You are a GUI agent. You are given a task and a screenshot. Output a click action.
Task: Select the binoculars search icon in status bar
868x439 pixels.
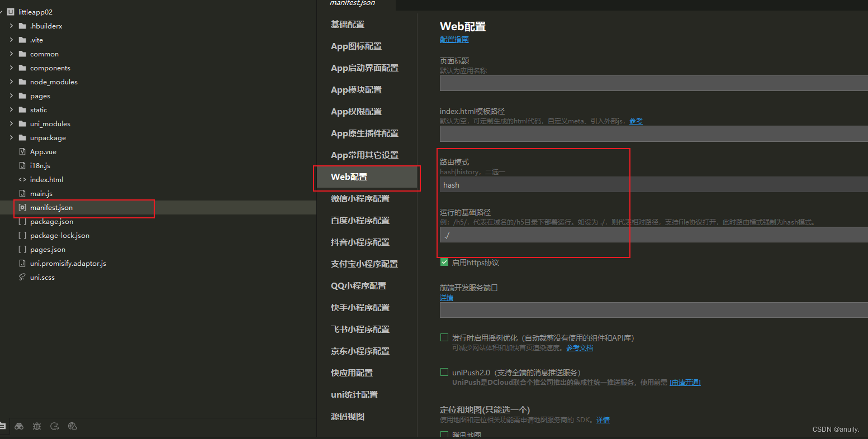click(19, 426)
